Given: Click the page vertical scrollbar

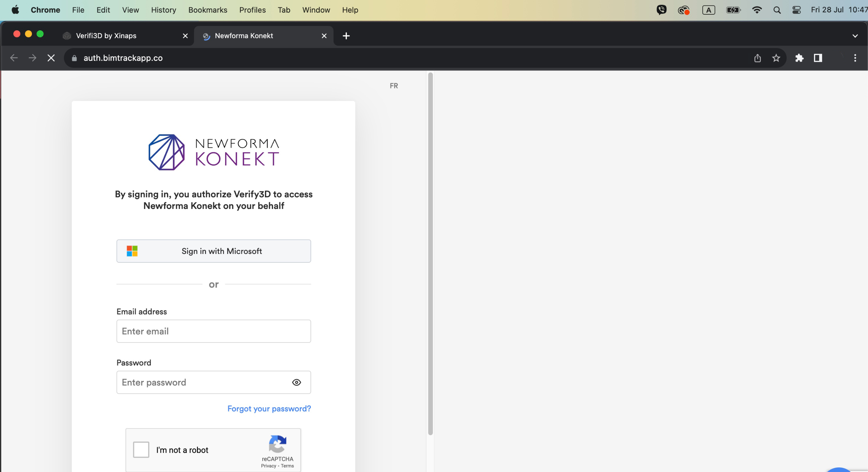Looking at the screenshot, I should [430, 254].
